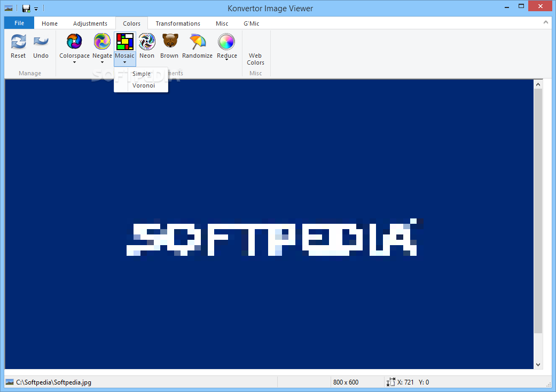Expand the Reduce dropdown arrow

pyautogui.click(x=226, y=60)
